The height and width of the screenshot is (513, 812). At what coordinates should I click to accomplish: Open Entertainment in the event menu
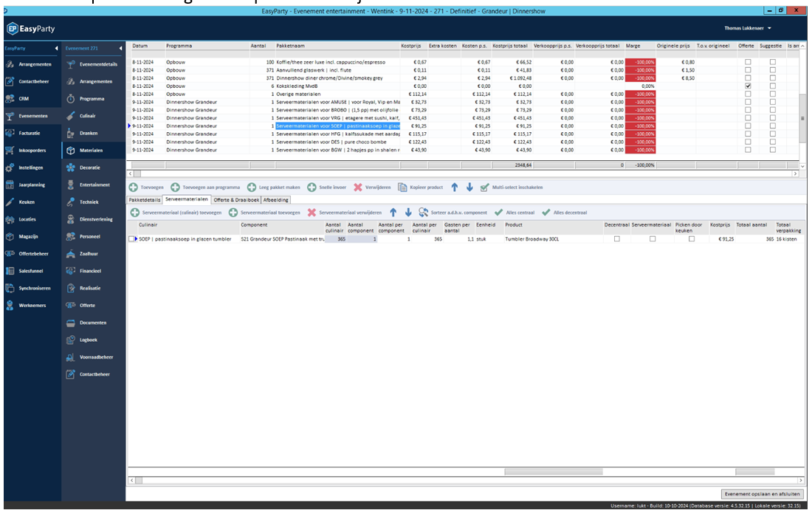pos(93,185)
